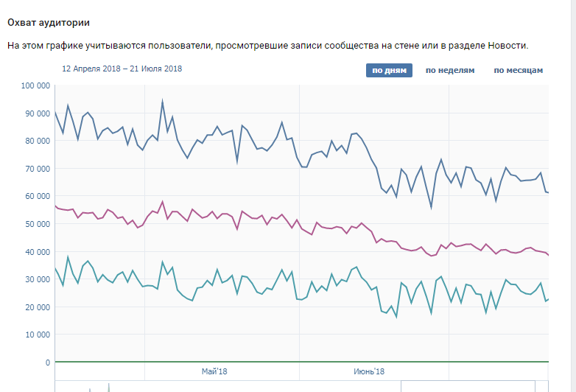Click the selected range window in bottom overview strip
Image resolution: width=576 pixels, height=392 pixels.
pyautogui.click(x=468, y=387)
